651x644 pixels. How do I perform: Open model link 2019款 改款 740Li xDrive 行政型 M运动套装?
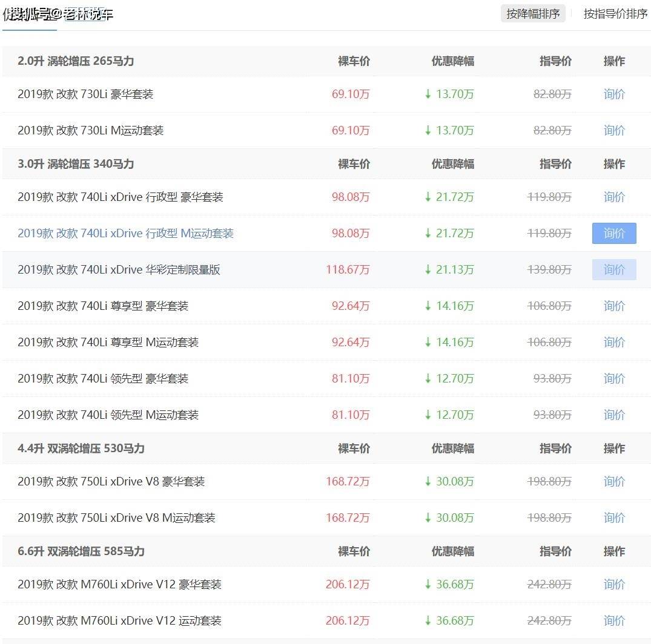tap(125, 234)
